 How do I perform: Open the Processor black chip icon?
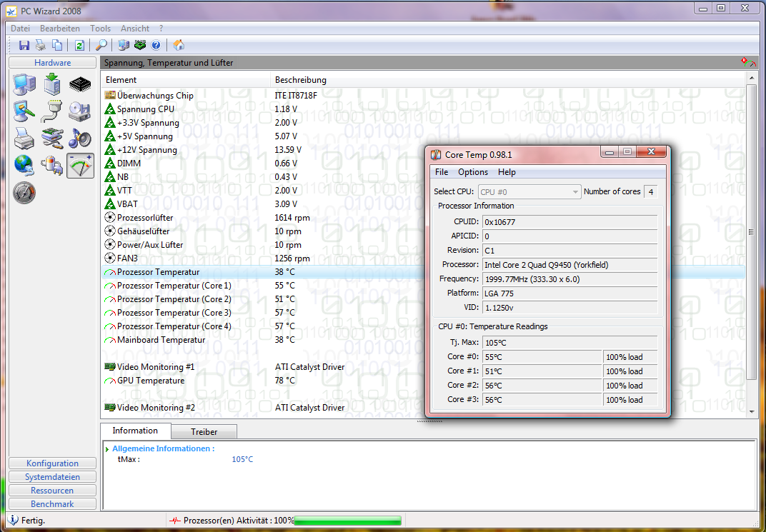[x=80, y=84]
